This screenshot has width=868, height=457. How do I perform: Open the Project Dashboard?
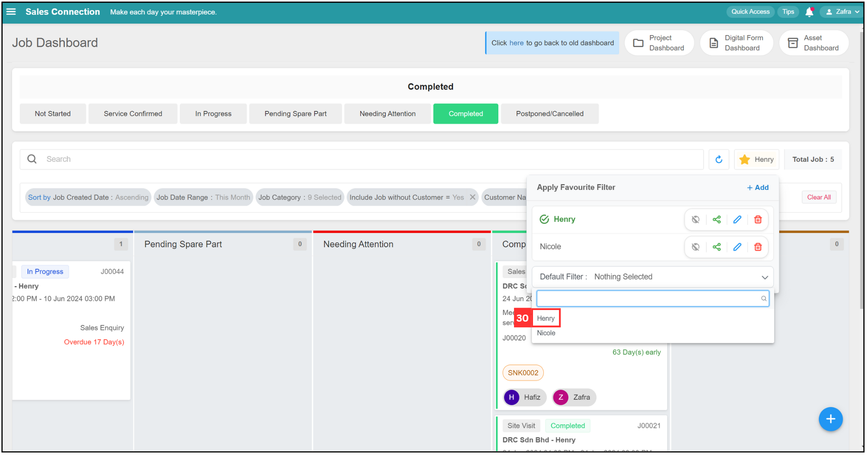coord(659,43)
